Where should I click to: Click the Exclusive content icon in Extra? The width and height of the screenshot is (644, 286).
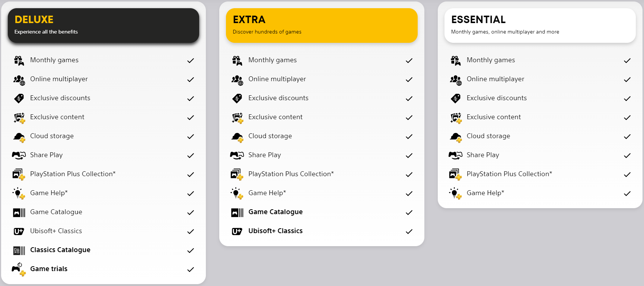click(237, 118)
